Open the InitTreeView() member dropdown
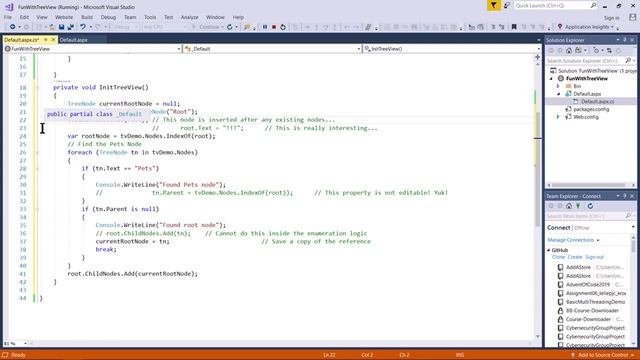 coord(539,49)
